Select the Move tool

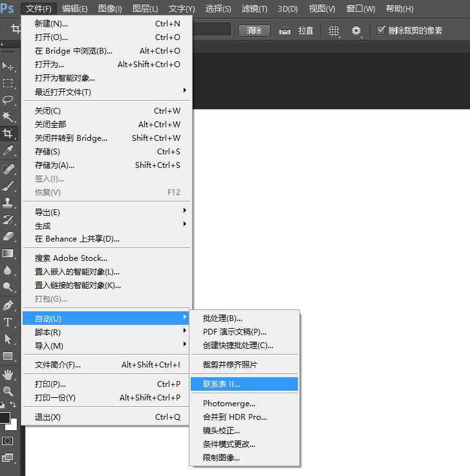[8, 67]
